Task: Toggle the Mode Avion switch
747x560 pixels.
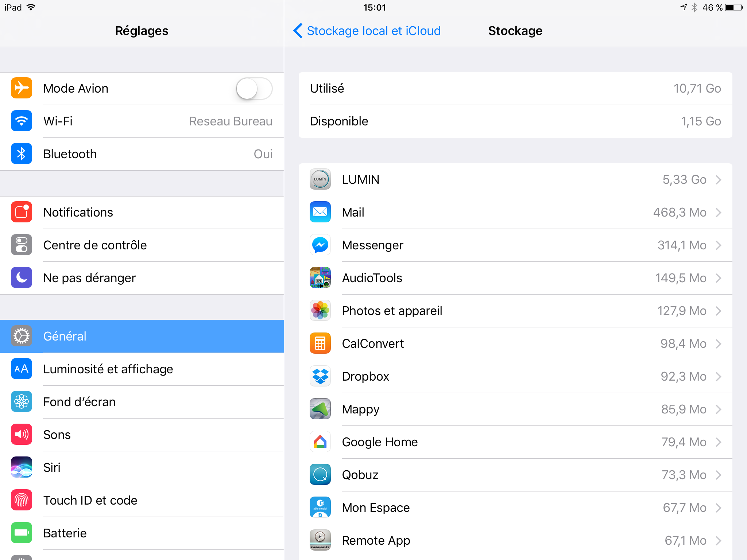Action: [x=254, y=88]
